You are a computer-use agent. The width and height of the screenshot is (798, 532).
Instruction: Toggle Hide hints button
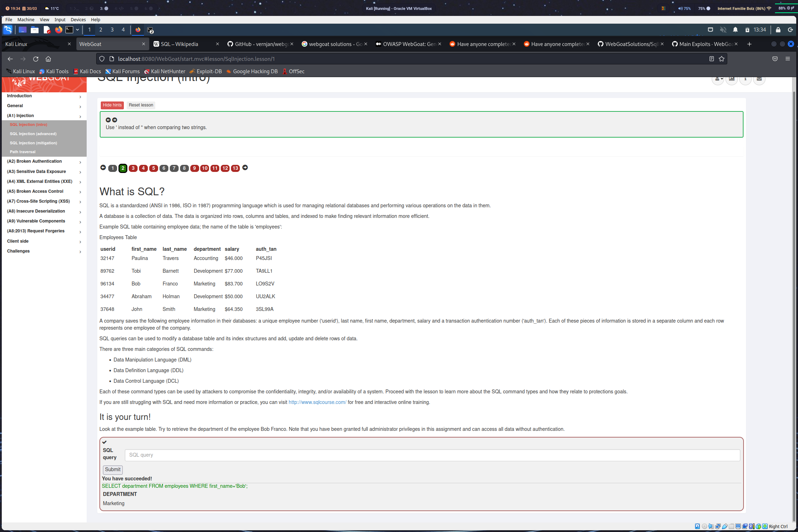pos(112,105)
